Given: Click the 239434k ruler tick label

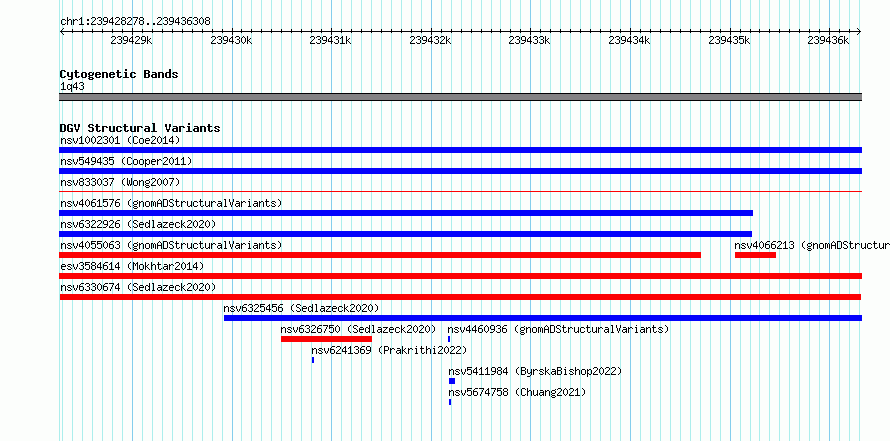Looking at the screenshot, I should click(x=629, y=40).
